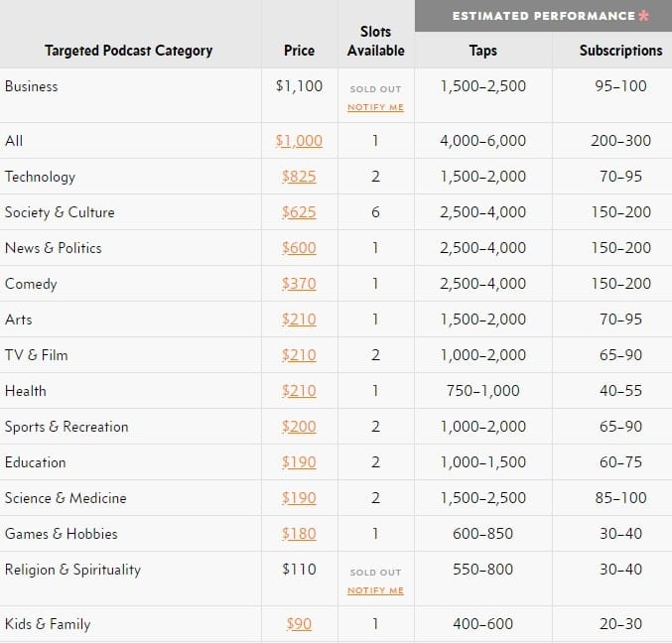Click Notify Me for Religion & Spirituality
672x643 pixels.
(x=375, y=590)
